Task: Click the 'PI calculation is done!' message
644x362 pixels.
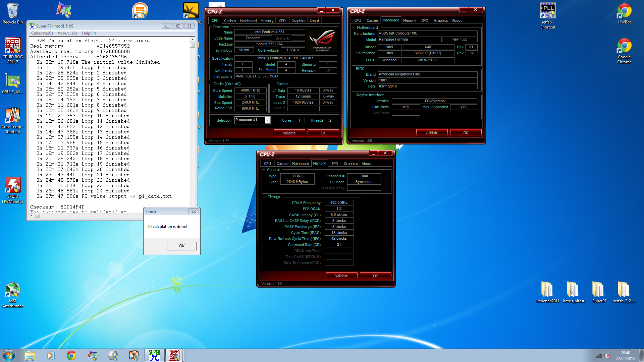Action: (167, 227)
